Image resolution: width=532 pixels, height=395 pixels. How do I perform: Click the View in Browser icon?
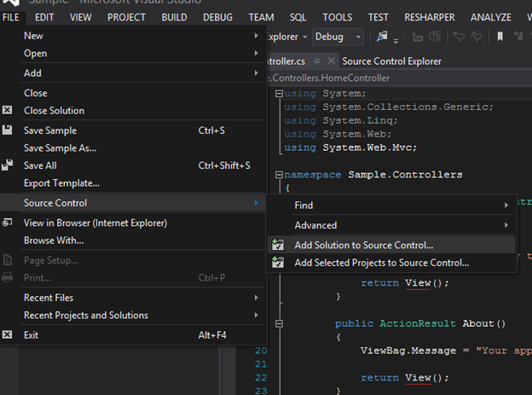[x=7, y=223]
